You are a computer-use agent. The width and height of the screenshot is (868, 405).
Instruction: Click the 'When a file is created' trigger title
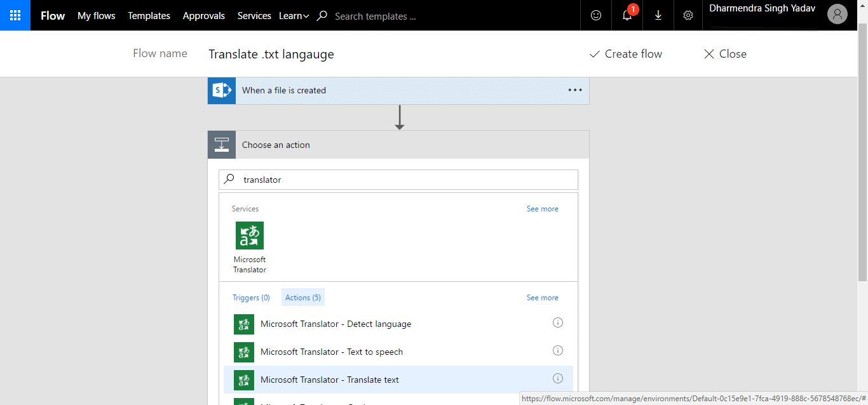[x=284, y=91]
